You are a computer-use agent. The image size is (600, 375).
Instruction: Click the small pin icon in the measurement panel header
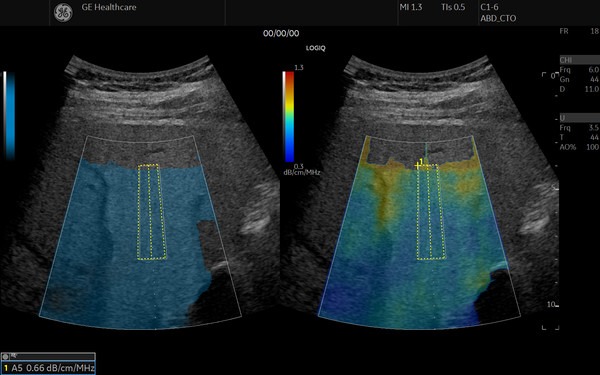pyautogui.click(x=13, y=356)
